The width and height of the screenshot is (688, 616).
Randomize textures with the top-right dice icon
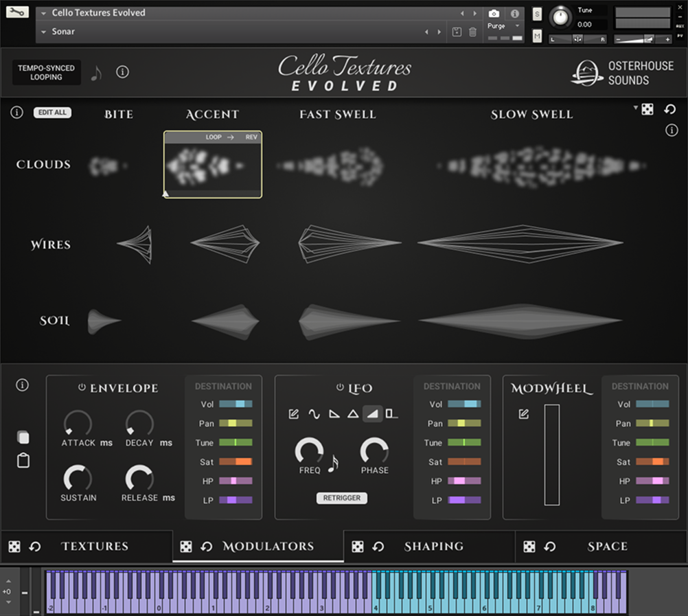(647, 110)
